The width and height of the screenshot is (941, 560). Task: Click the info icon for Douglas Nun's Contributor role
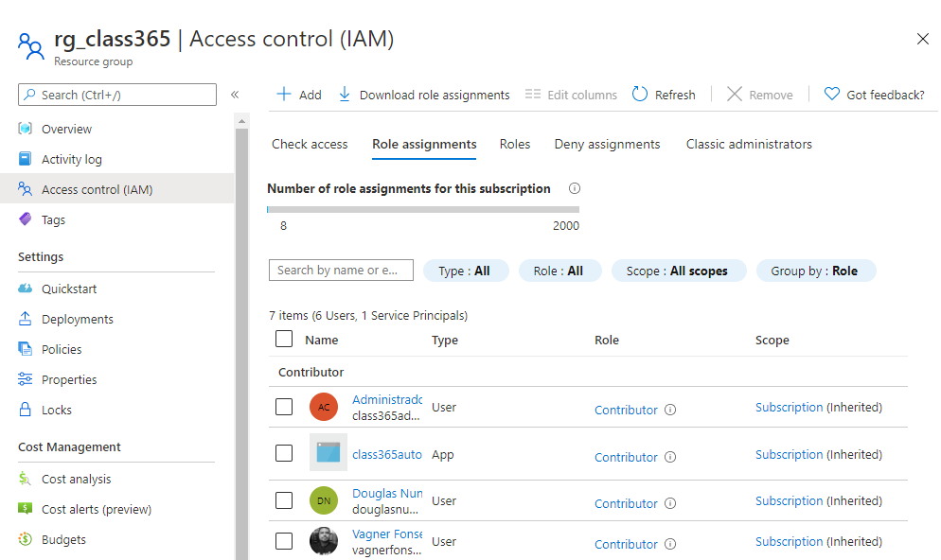tap(670, 503)
